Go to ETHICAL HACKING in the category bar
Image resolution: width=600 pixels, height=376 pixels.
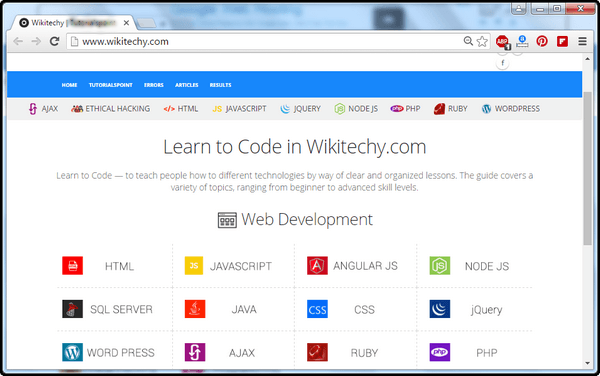[x=111, y=109]
